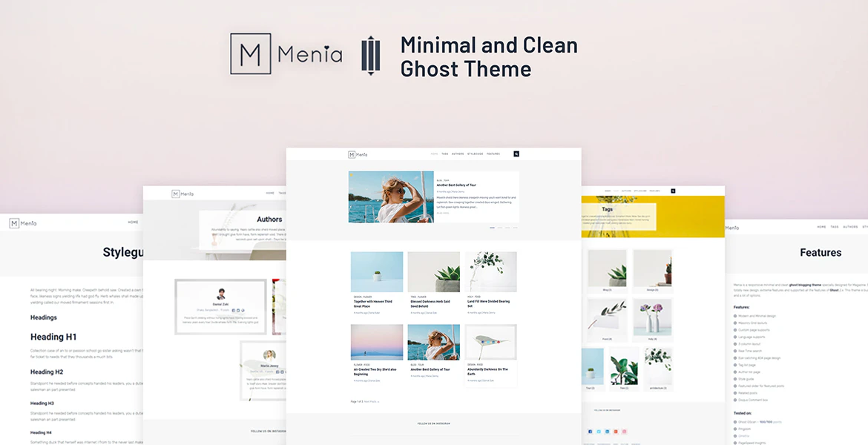Click the search icon in center page header
This screenshot has height=445, width=868.
pos(516,154)
